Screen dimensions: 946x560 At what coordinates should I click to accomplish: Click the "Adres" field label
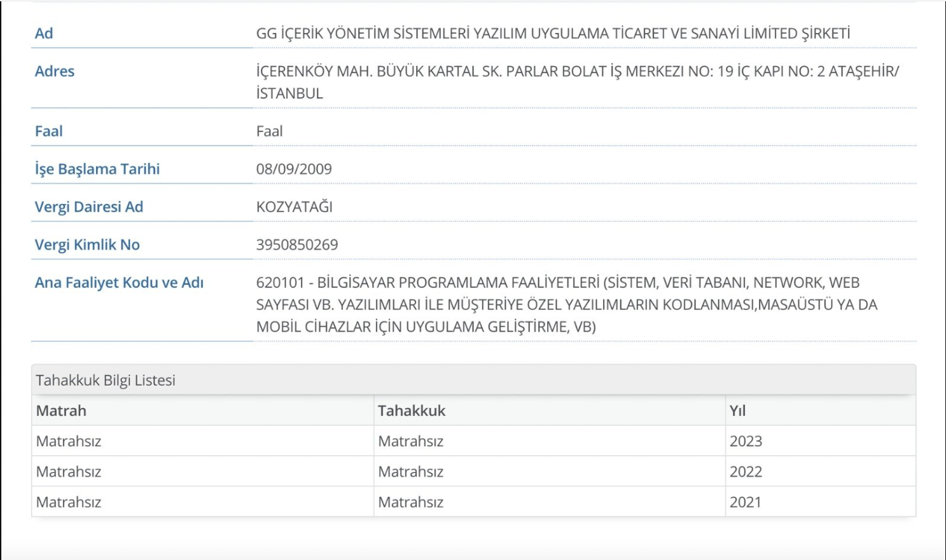(55, 71)
